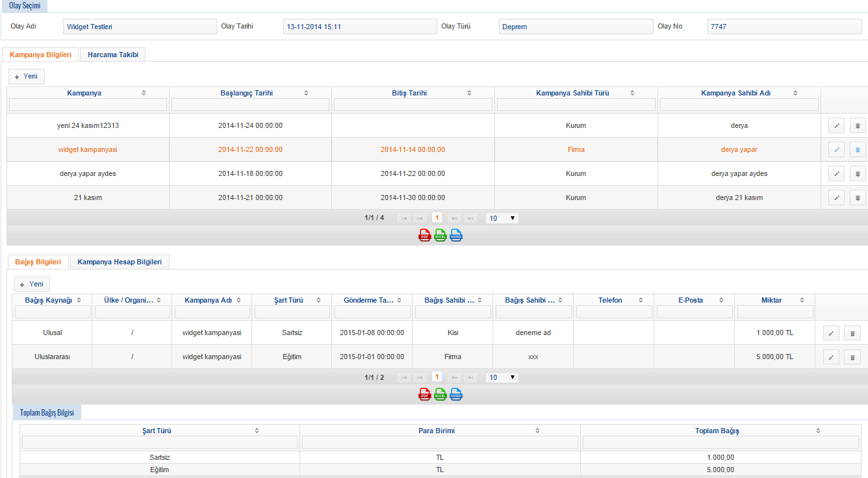The image size is (868, 478).
Task: Click the Olay Adı field Widget Testleri
Action: coord(140,27)
